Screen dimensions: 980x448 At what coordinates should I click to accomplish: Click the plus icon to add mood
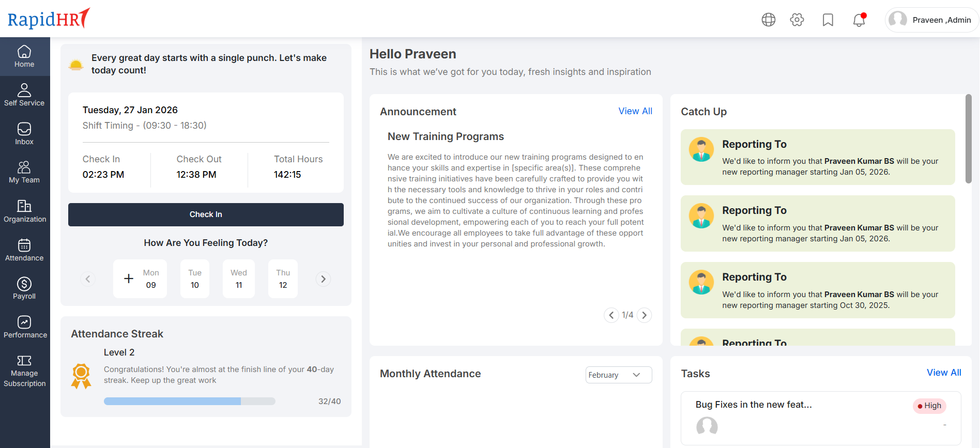pyautogui.click(x=129, y=279)
